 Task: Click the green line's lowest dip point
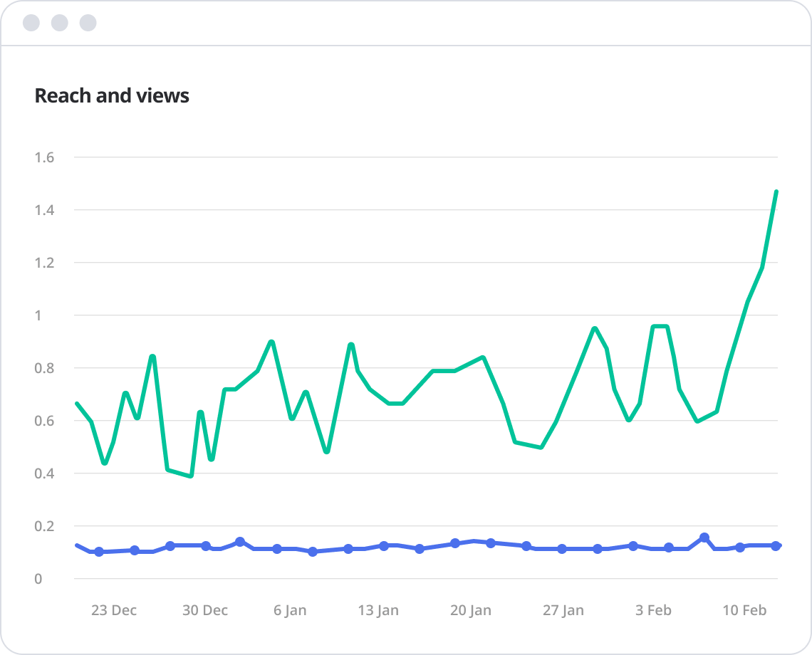[191, 476]
